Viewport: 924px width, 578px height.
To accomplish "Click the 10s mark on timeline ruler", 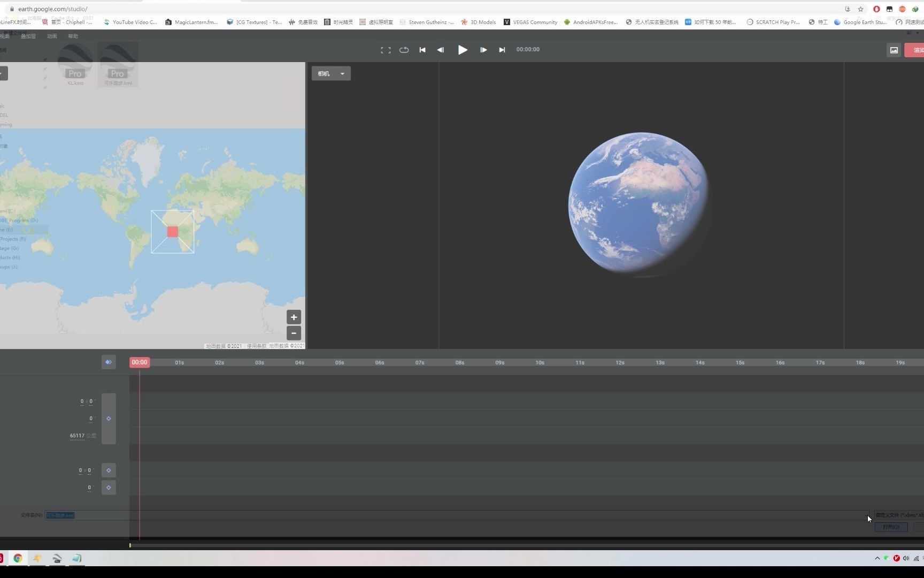I will [540, 363].
